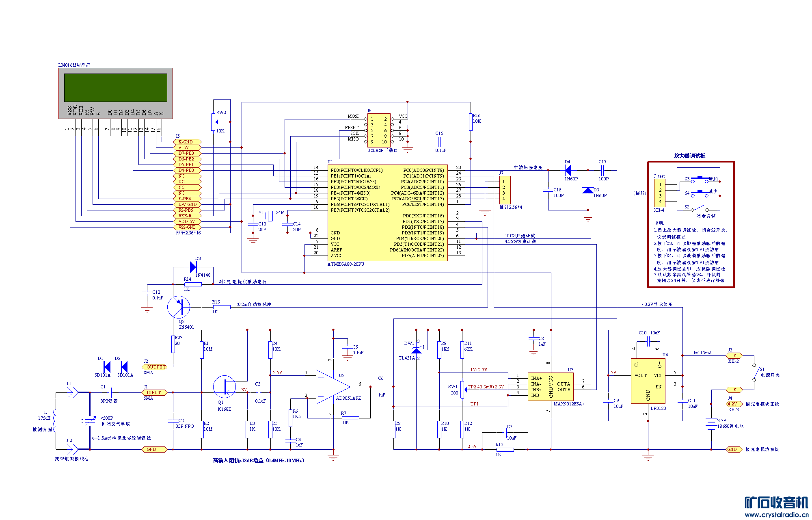Select the 18650 lithium battery symbol
This screenshot has width=812, height=520.
click(711, 424)
